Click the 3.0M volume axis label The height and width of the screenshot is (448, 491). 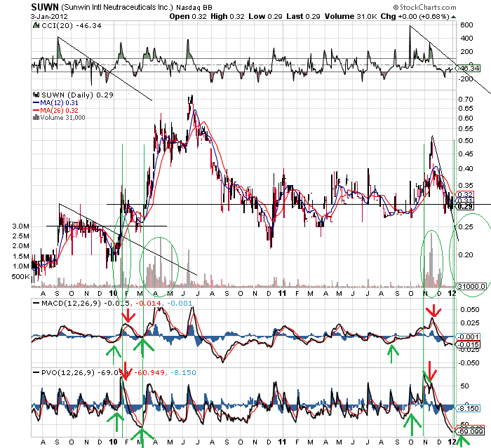click(x=20, y=226)
